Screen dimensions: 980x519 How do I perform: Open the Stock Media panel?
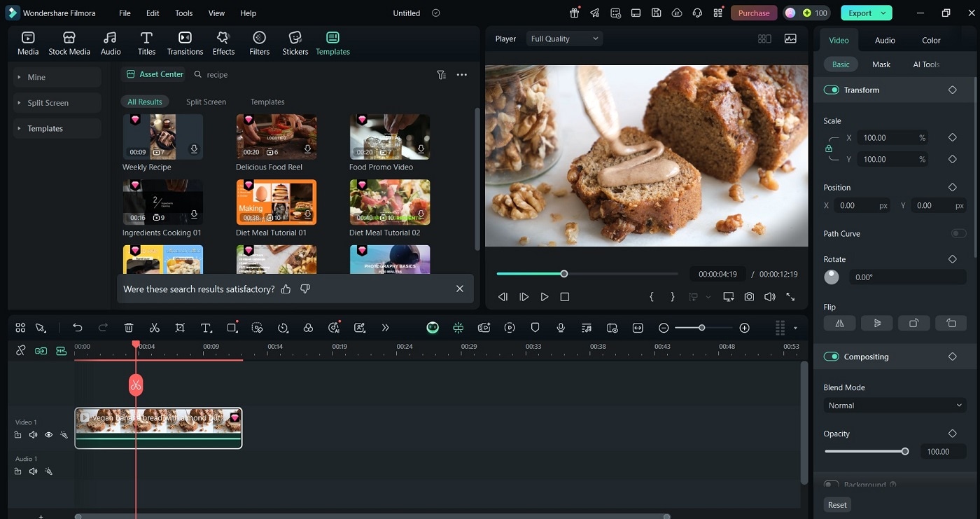[x=69, y=43]
